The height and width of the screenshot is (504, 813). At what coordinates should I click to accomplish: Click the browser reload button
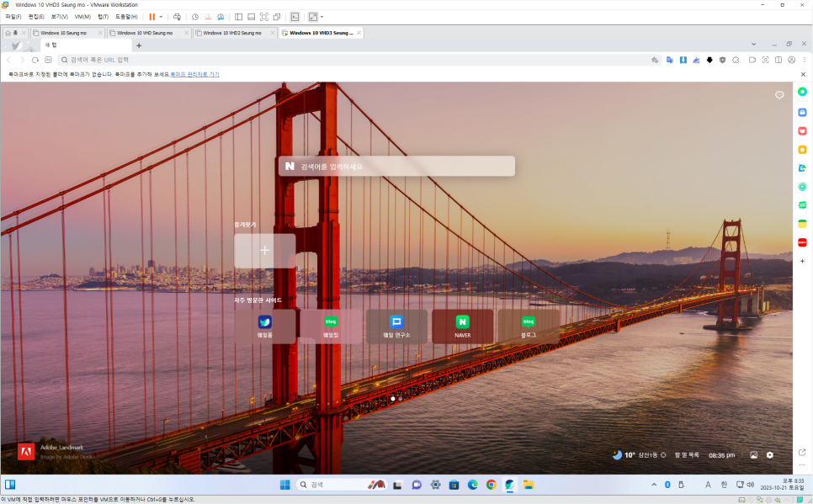coord(35,60)
